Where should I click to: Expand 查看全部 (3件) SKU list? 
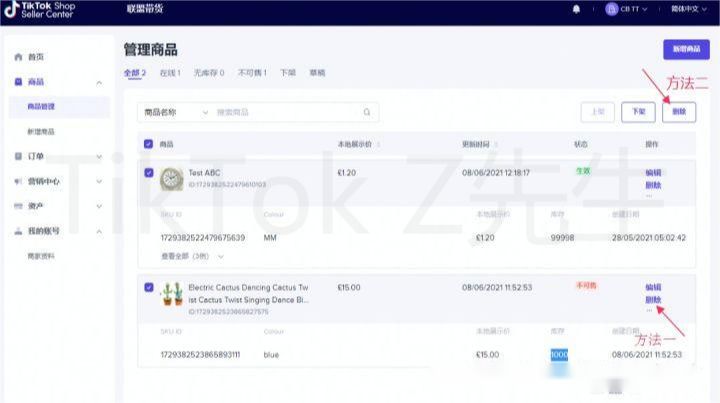[x=192, y=256]
